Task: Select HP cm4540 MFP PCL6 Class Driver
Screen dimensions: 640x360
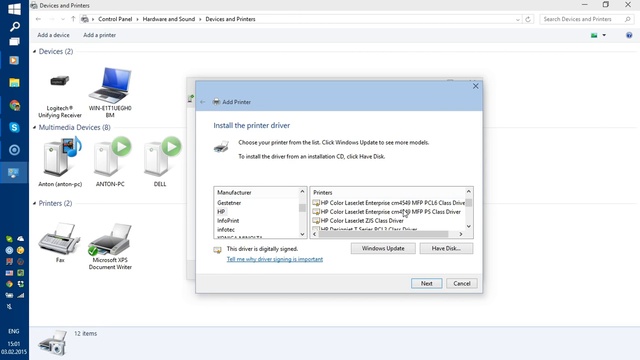Action: point(389,203)
